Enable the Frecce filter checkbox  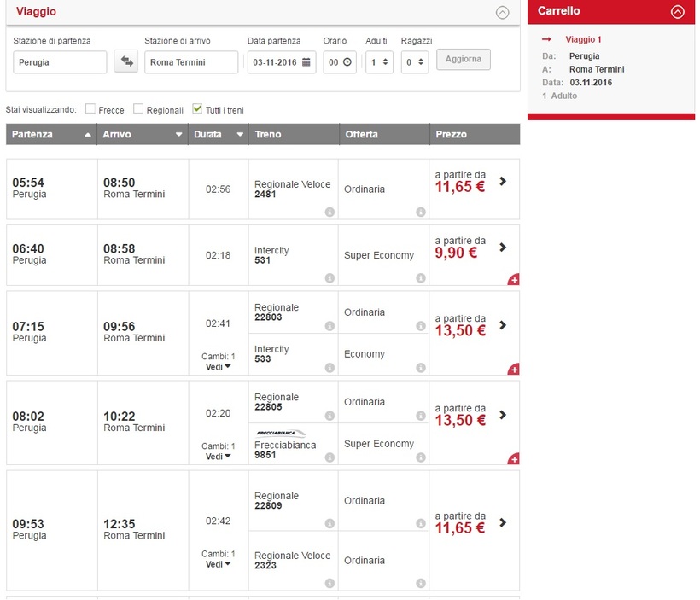[x=90, y=109]
